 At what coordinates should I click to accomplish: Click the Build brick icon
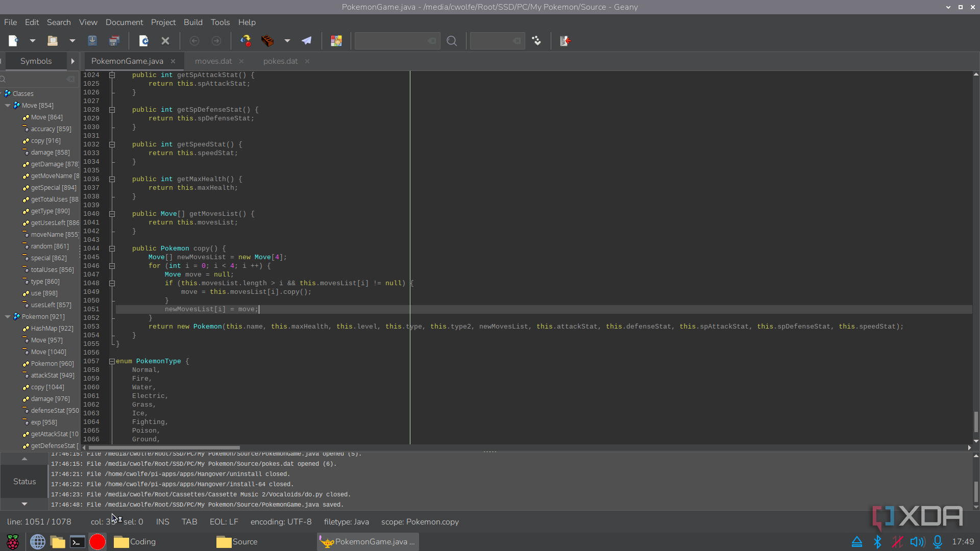tap(267, 41)
